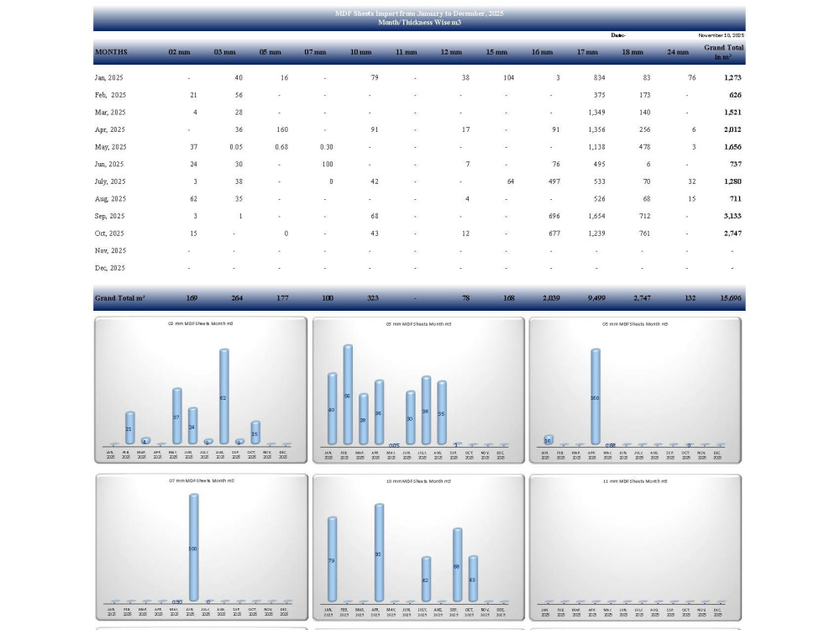
Task: Select the '11 mm' column header
Action: tap(406, 52)
